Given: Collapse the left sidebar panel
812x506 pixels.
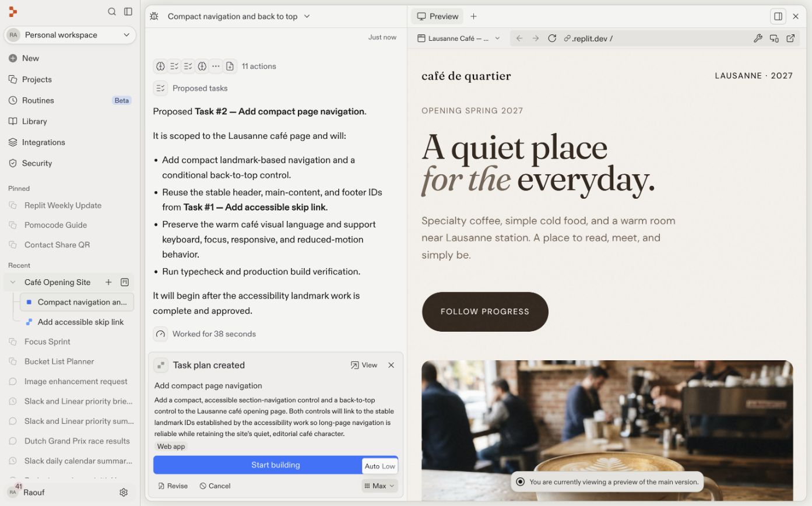Looking at the screenshot, I should pos(128,12).
